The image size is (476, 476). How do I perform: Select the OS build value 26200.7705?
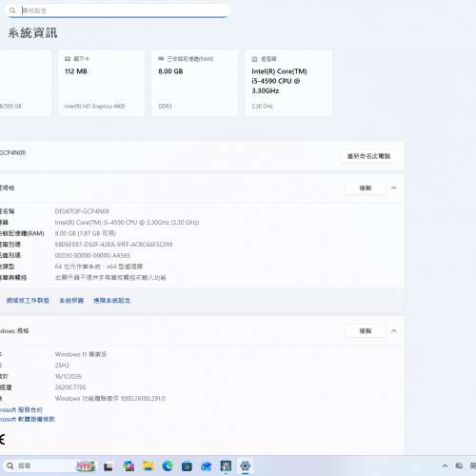point(70,387)
